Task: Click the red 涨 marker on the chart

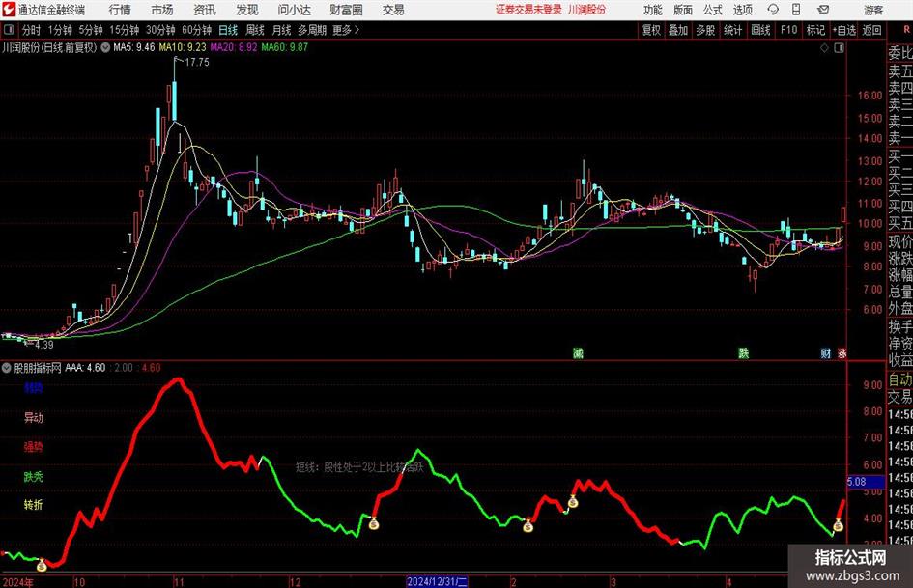Action: [x=842, y=352]
